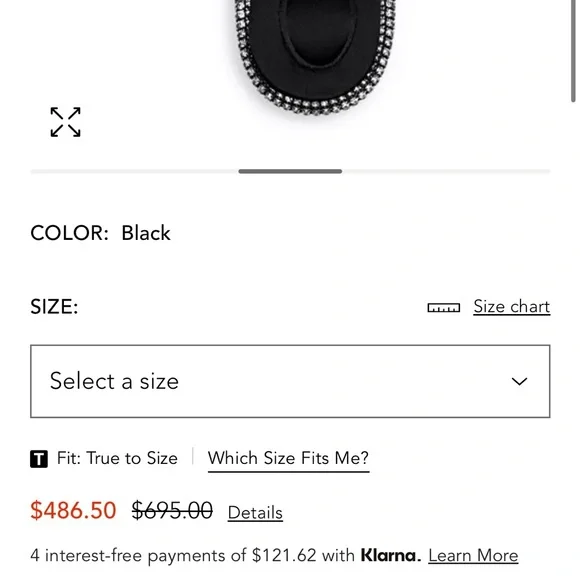View price Details link
The height and width of the screenshot is (580, 580).
click(255, 513)
